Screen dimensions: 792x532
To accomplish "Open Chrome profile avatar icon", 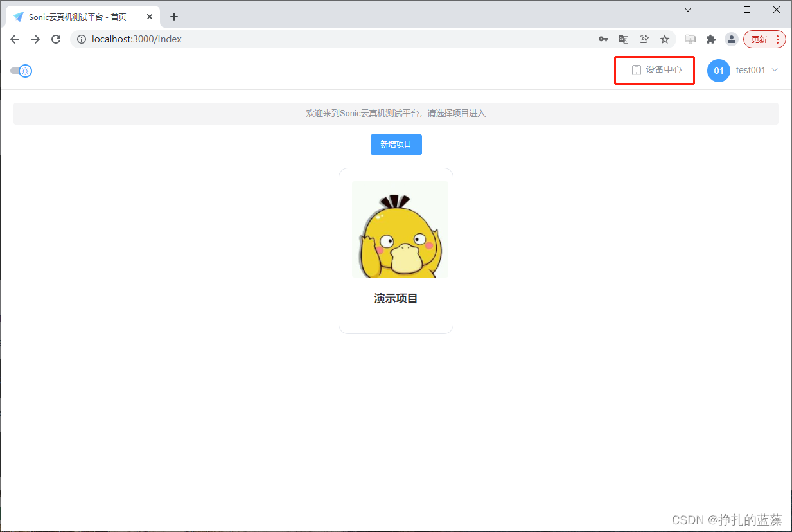I will 732,39.
